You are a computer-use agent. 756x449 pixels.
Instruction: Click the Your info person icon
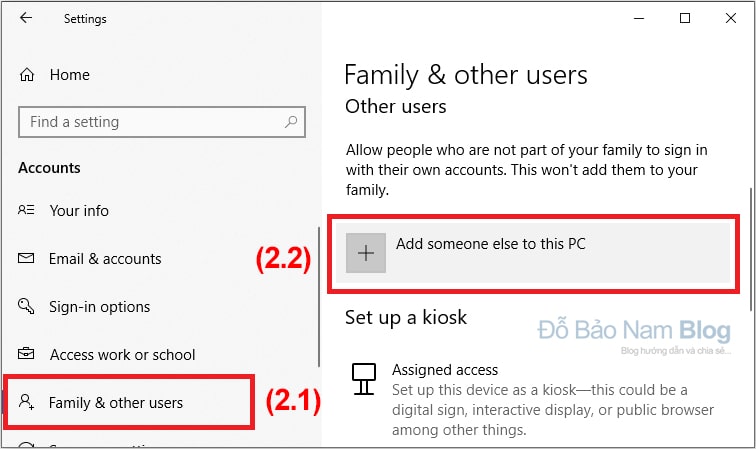(26, 210)
